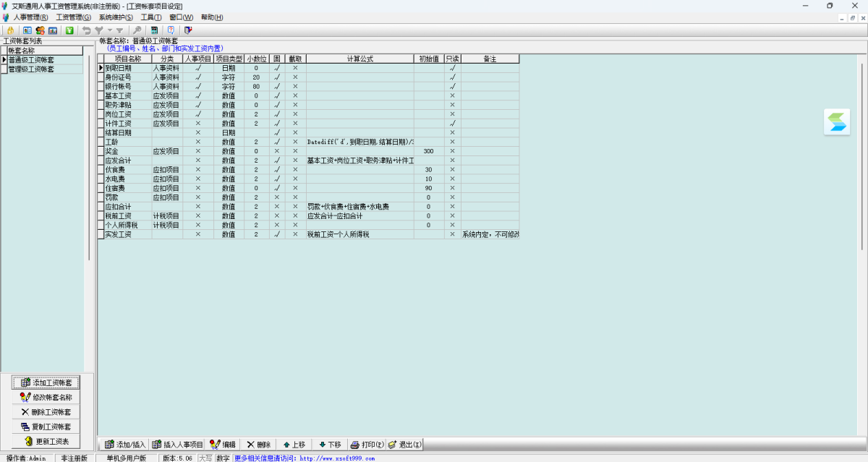Select 管理级工资帐套 in the account list
Screen dimensions: 868x462
click(31, 69)
